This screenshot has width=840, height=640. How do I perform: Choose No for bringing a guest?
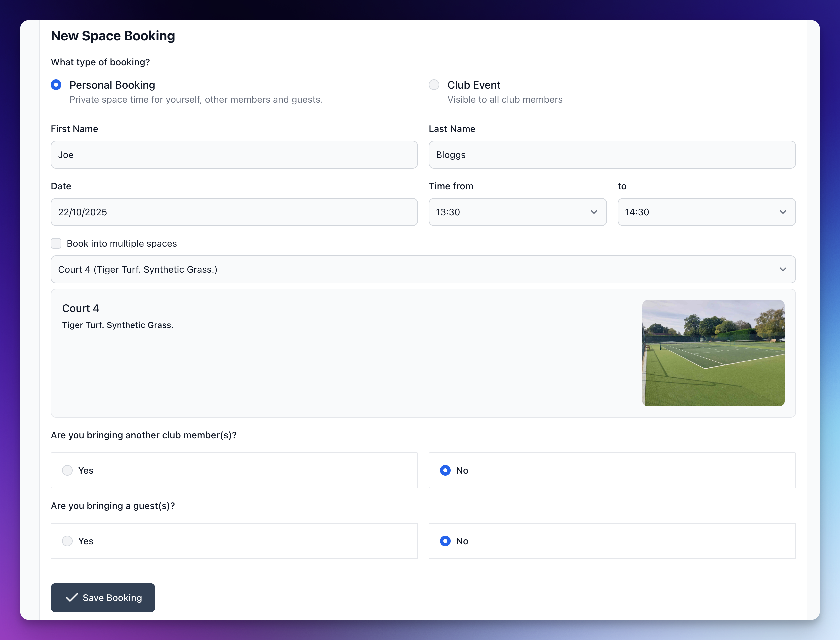tap(445, 541)
